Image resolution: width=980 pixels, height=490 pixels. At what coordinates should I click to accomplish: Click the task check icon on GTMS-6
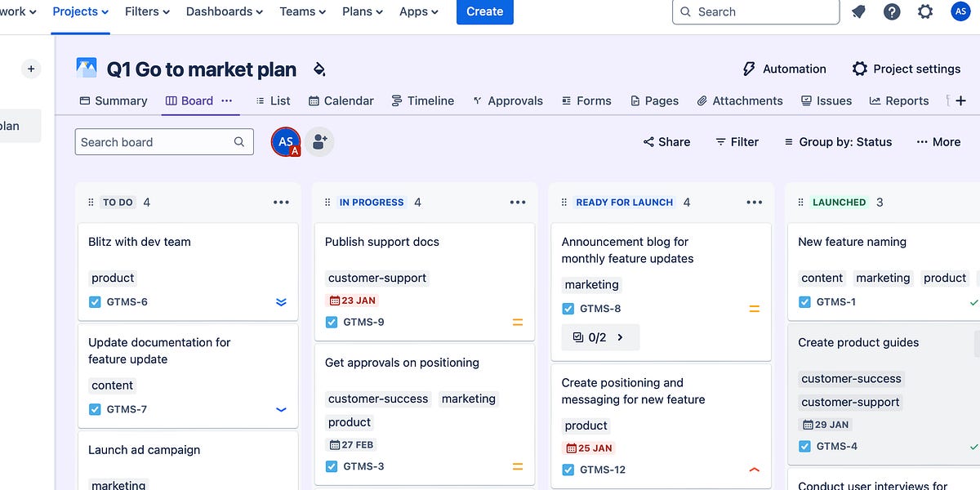[95, 301]
